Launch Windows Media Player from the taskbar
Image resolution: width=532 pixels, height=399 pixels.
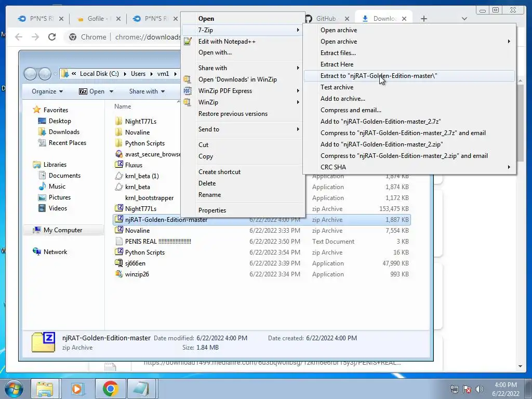[77, 389]
